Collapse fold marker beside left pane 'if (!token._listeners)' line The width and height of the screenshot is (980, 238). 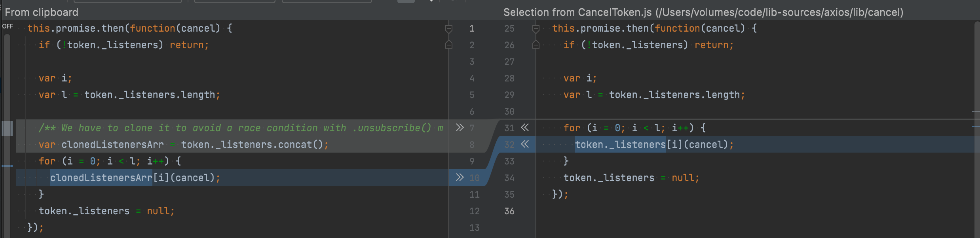pyautogui.click(x=449, y=45)
